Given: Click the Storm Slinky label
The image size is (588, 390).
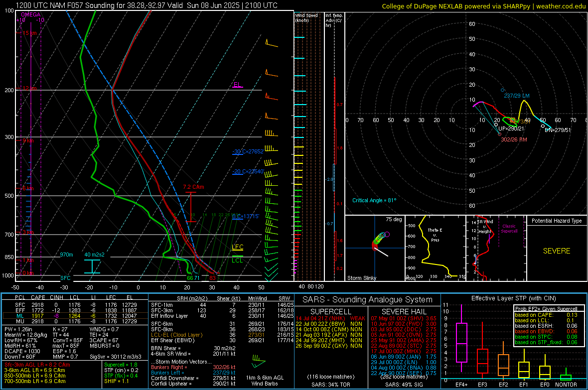Looking at the screenshot, I should coord(362,278).
